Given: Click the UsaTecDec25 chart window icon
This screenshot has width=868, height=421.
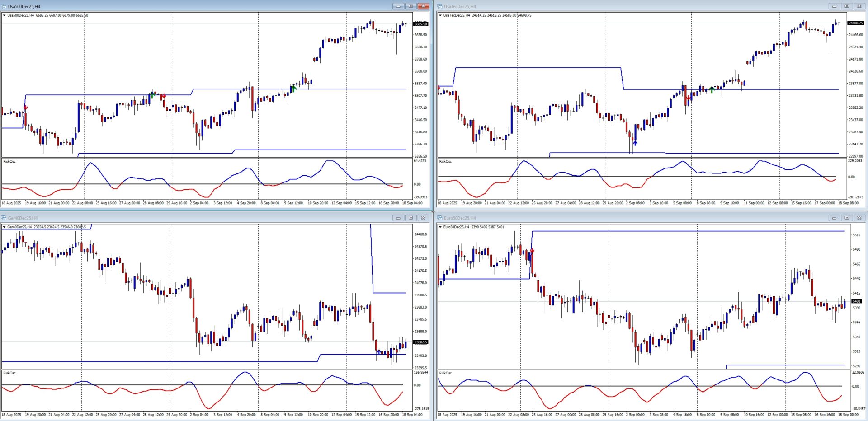Looking at the screenshot, I should point(439,6).
